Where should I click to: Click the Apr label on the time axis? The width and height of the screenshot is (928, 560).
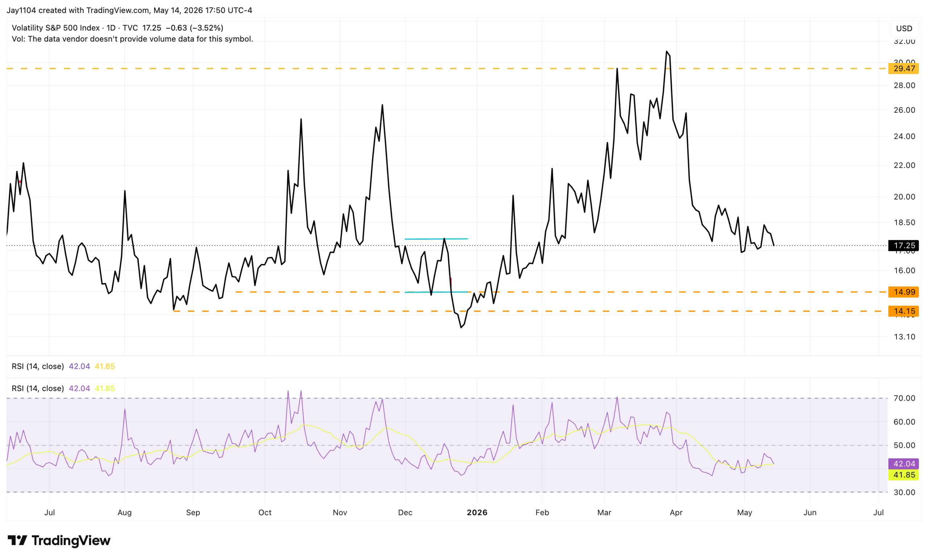point(676,513)
